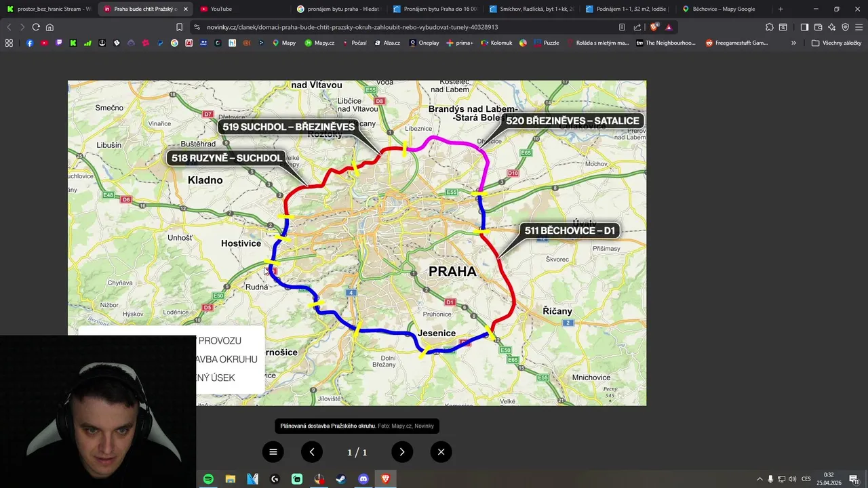Switch to Běchovice Mapy Google tab

724,9
